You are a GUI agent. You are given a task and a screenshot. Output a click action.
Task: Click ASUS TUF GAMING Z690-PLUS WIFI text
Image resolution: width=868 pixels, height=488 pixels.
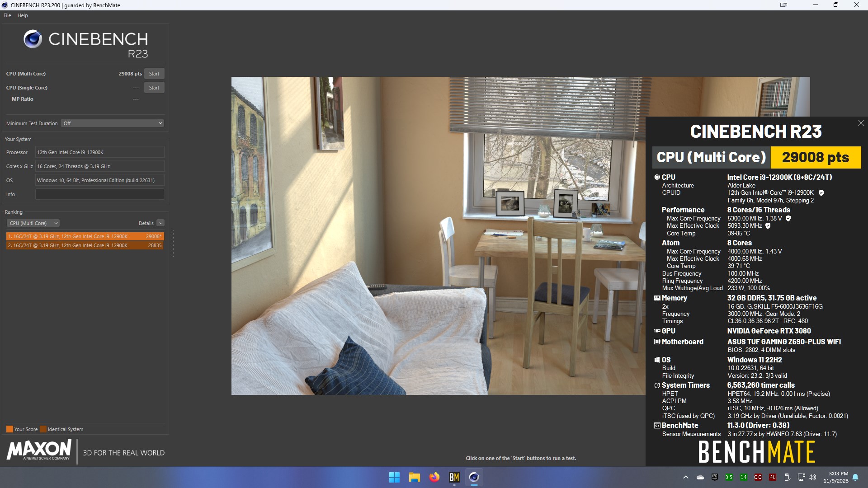coord(784,342)
